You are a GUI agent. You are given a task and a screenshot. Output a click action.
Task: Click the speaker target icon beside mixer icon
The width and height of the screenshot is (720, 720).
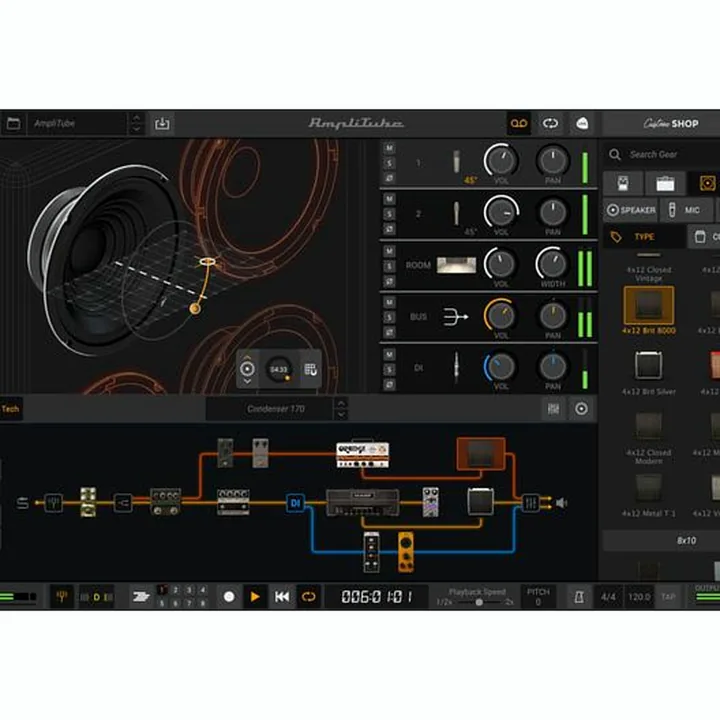pyautogui.click(x=581, y=409)
